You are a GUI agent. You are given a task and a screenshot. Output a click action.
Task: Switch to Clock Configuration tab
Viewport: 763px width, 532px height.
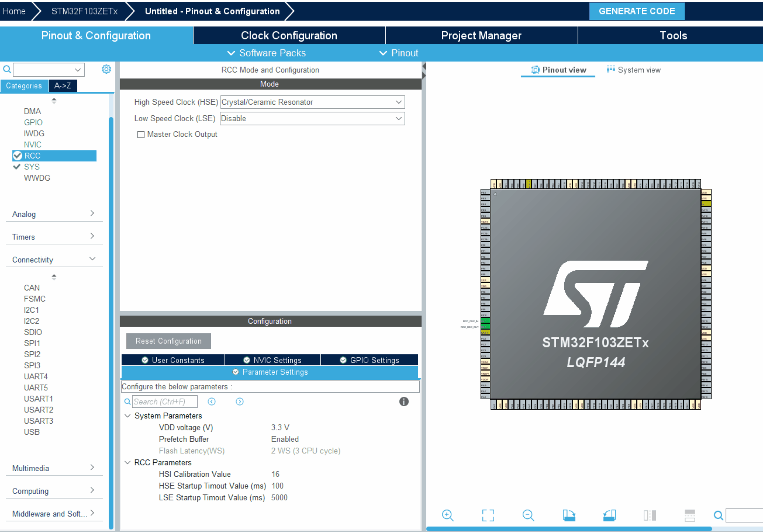[x=289, y=35]
